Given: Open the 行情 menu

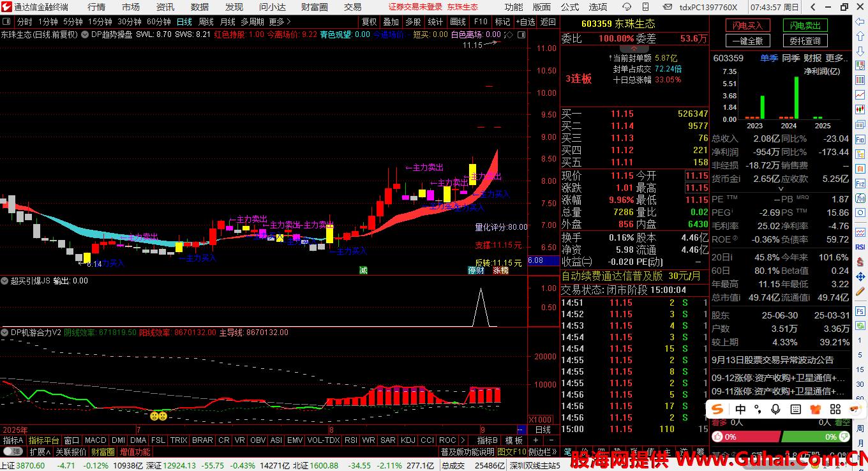Looking at the screenshot, I should pyautogui.click(x=96, y=7).
